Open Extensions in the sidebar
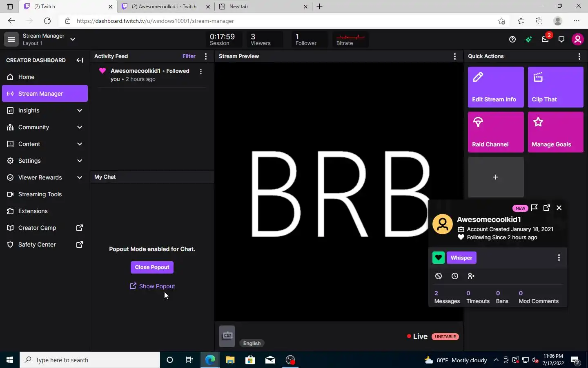This screenshot has height=368, width=588. point(45,211)
